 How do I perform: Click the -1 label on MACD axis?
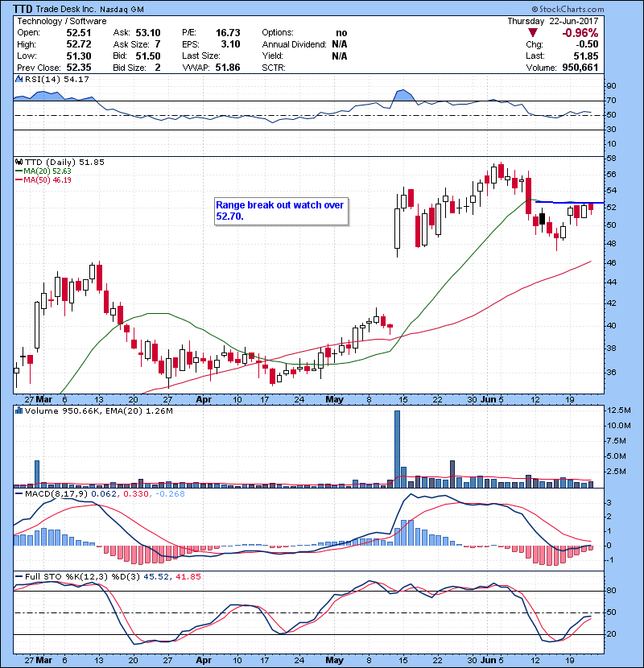610,560
